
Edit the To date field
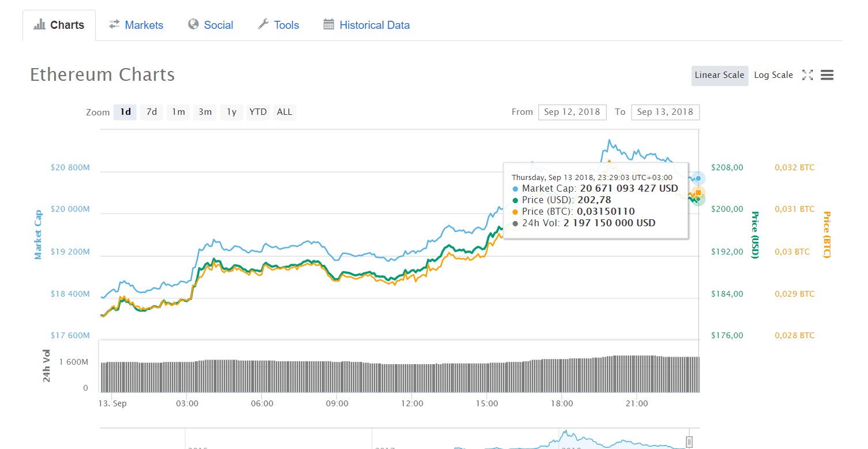(666, 112)
